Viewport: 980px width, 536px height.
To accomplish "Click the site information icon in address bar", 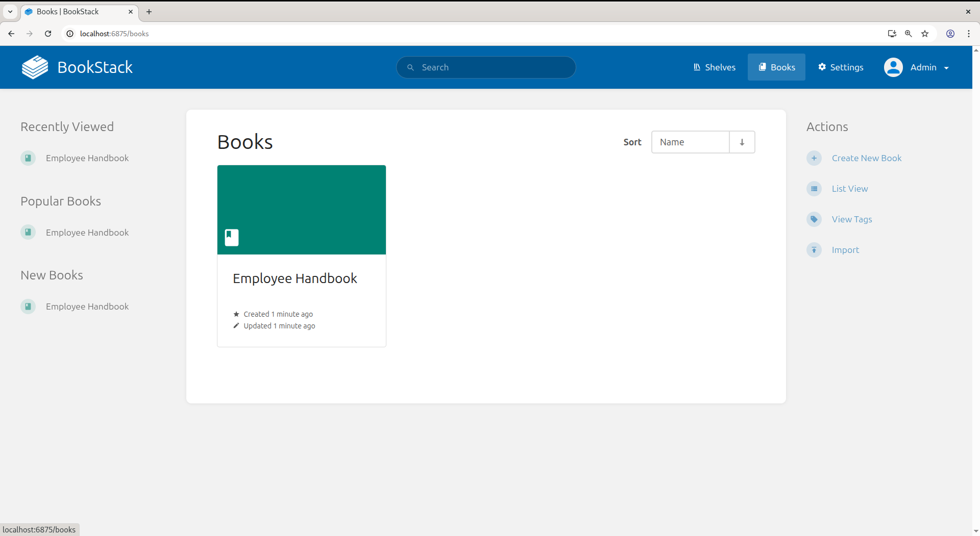I will [70, 34].
